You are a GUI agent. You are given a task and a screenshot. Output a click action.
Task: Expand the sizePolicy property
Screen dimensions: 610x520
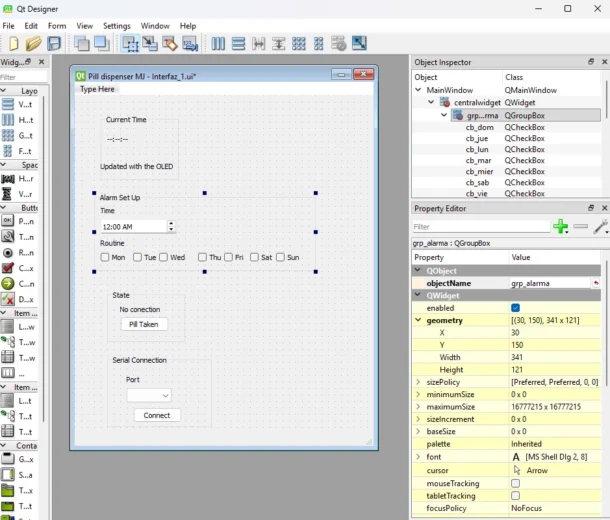click(x=418, y=382)
